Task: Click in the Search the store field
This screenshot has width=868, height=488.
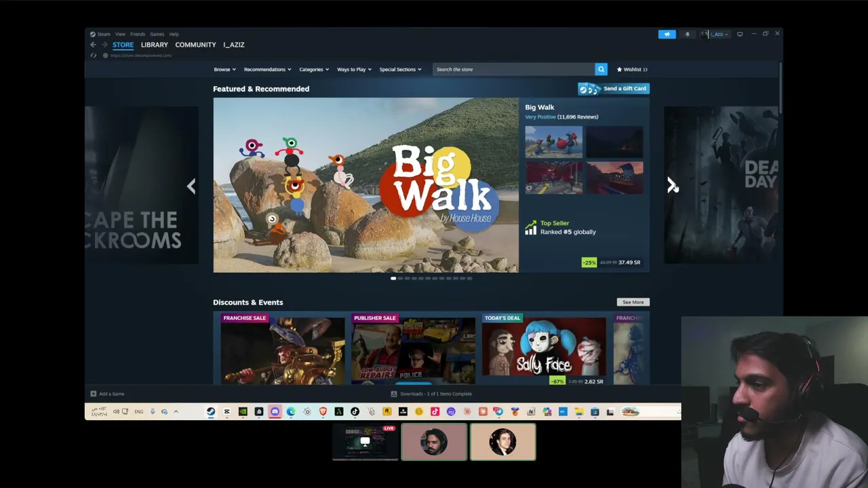Action: click(513, 69)
